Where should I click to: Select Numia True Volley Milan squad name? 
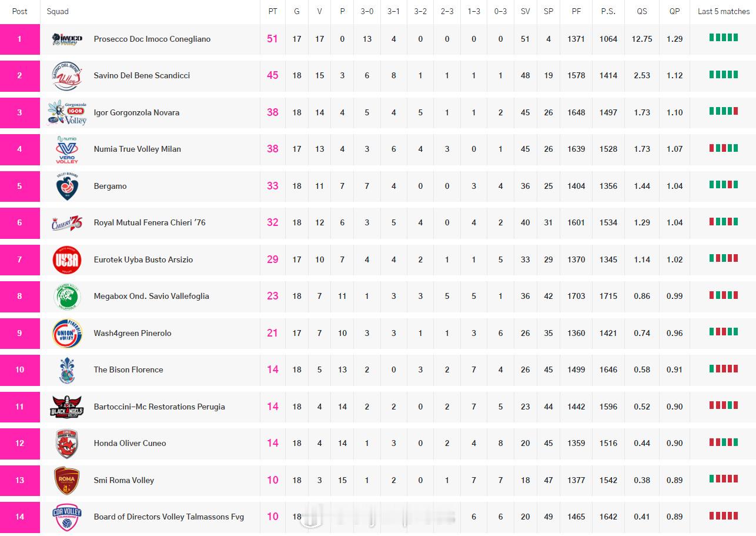(x=138, y=149)
